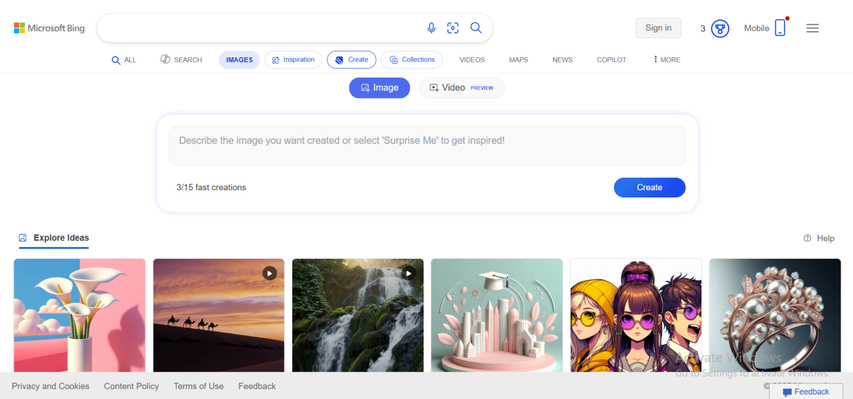Click the Mobile phone icon
Viewport: 853px width, 399px height.
click(780, 28)
